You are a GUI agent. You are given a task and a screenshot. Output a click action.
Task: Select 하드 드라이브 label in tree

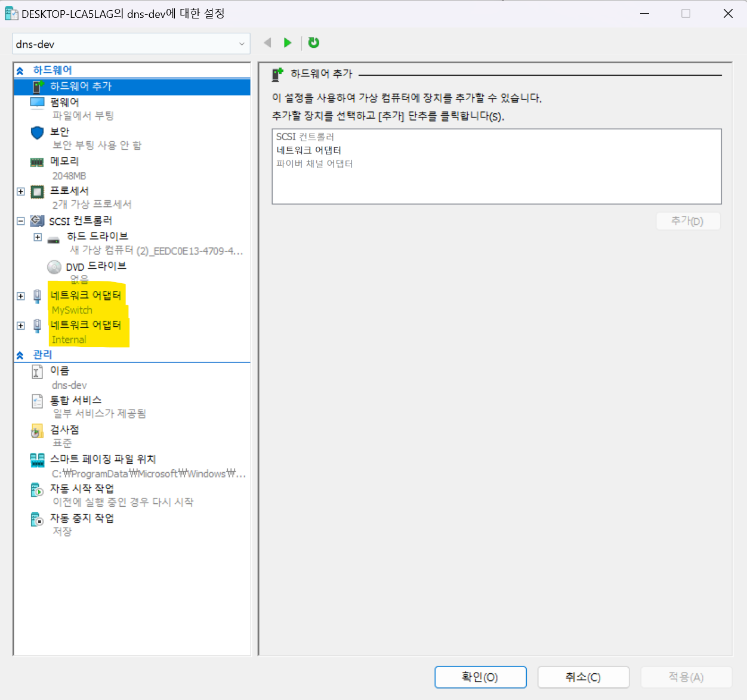click(98, 236)
